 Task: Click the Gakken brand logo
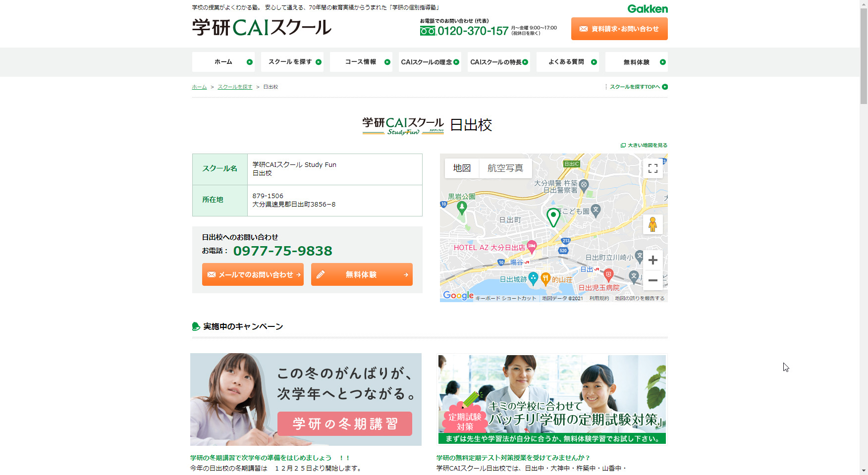point(647,9)
